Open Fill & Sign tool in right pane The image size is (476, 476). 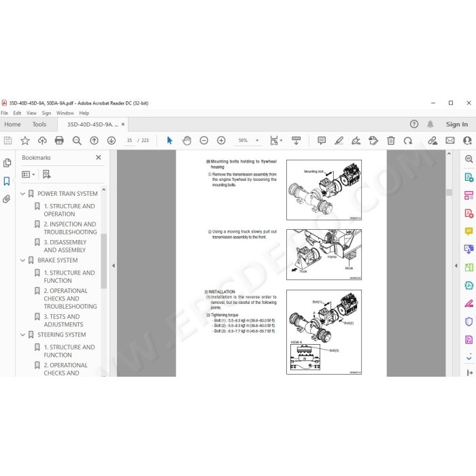tap(469, 303)
